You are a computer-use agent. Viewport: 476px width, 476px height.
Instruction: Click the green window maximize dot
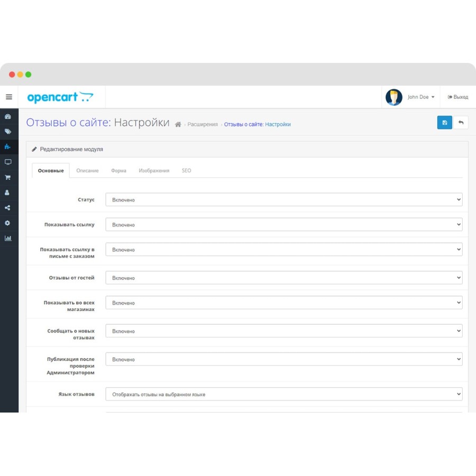pyautogui.click(x=28, y=75)
